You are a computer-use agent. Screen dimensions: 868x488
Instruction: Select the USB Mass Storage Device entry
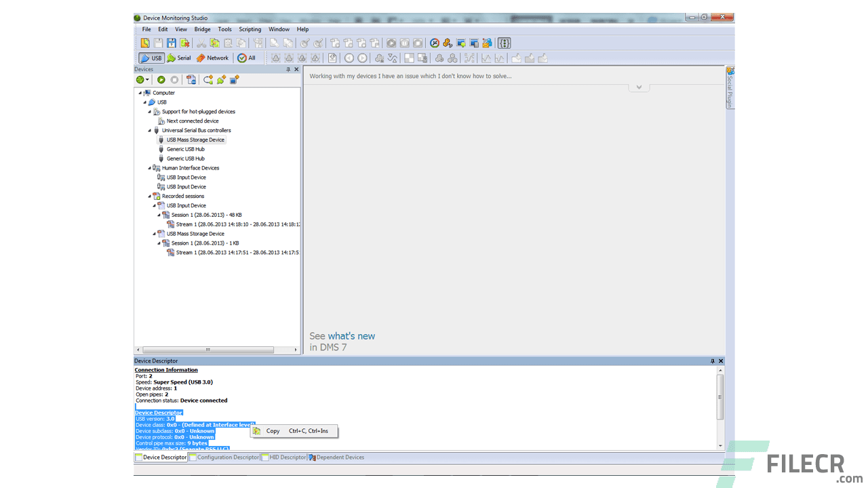pos(195,139)
